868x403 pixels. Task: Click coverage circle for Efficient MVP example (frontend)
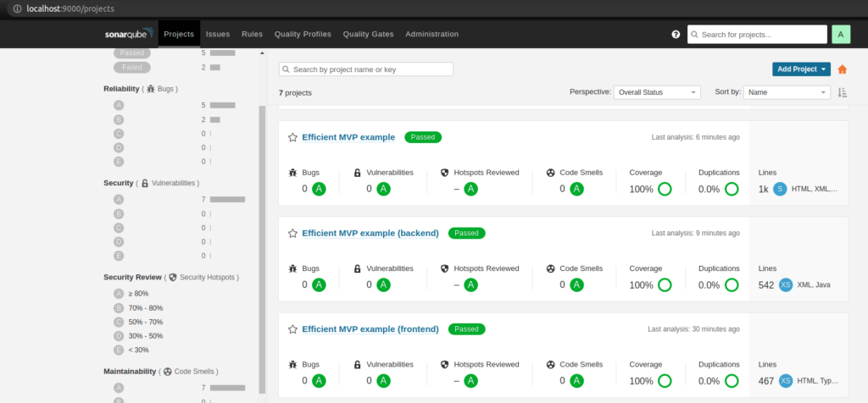[665, 381]
